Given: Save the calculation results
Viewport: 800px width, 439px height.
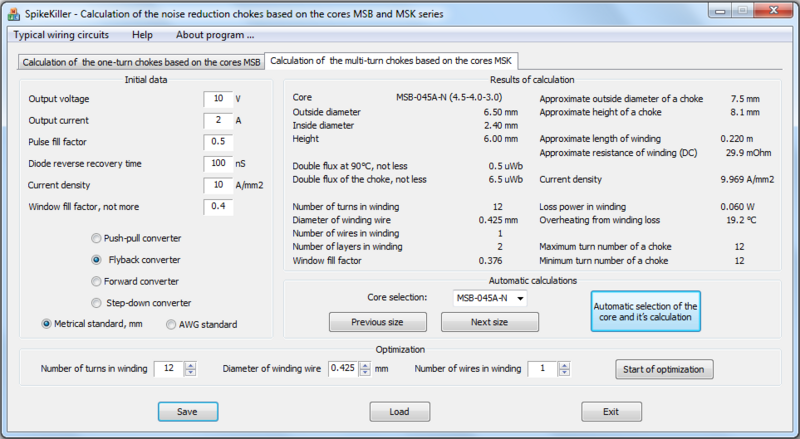Looking at the screenshot, I should click(x=188, y=412).
